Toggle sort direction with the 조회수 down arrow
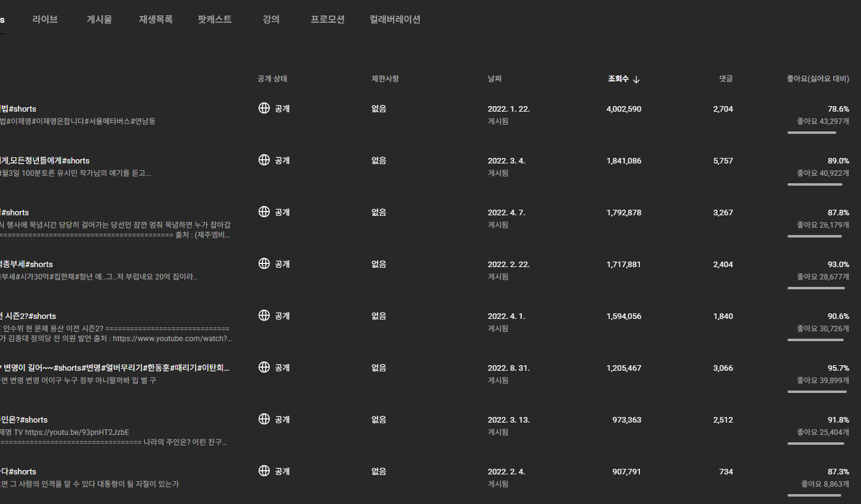The width and height of the screenshot is (861, 504). 636,80
